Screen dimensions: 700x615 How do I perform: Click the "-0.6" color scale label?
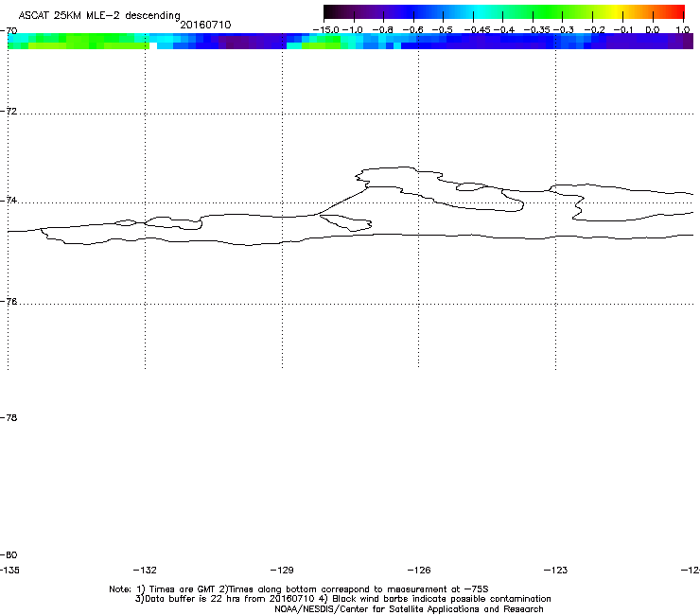point(412,30)
